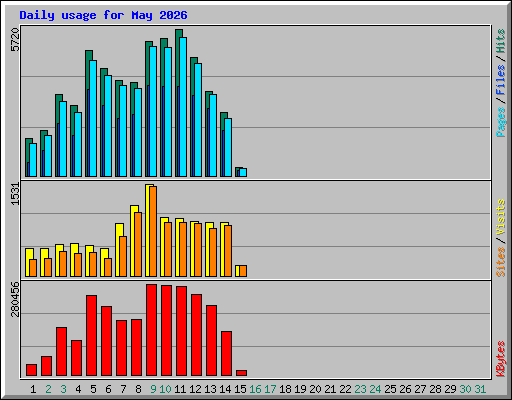Select the cyan files bar for day 9
This screenshot has height=400, width=512.
(153, 111)
